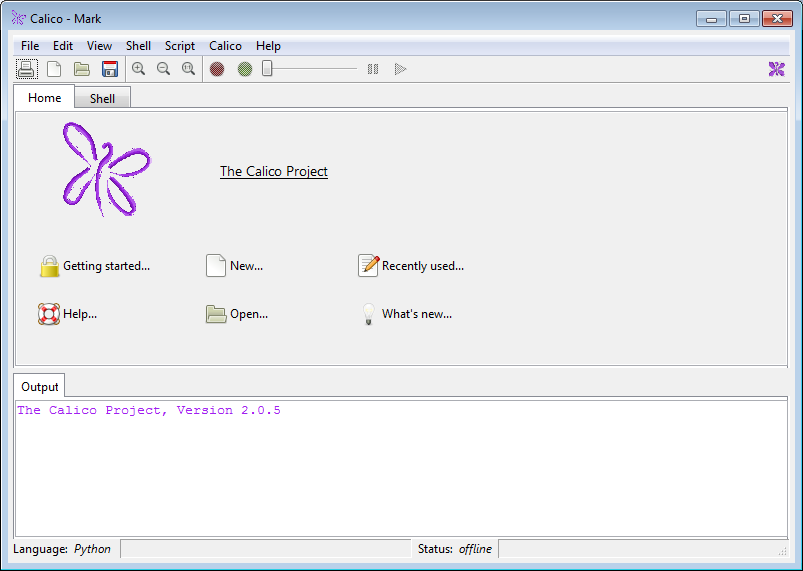
Task: Open the Edit menu
Action: [62, 46]
